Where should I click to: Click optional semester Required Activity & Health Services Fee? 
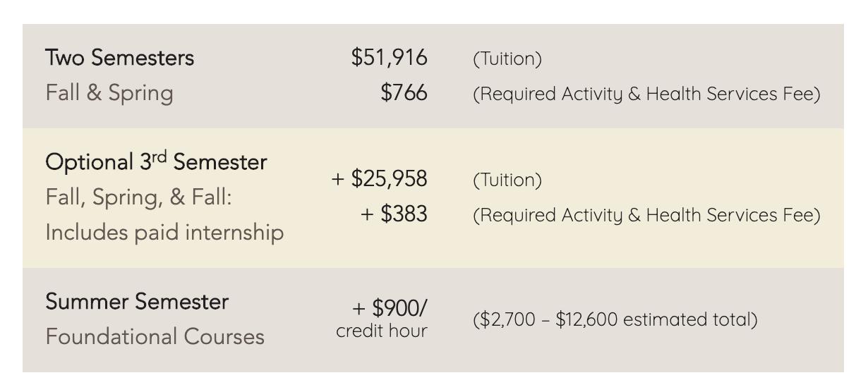tap(646, 215)
